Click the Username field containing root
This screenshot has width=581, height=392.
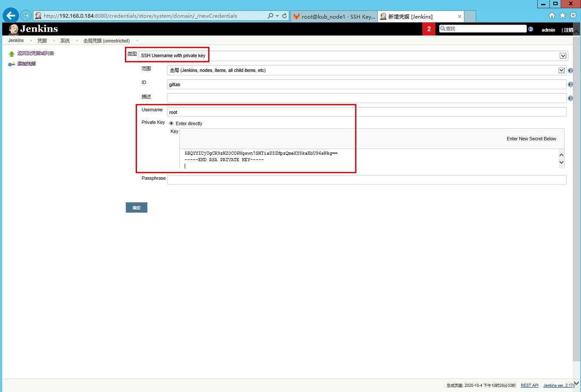click(x=366, y=112)
